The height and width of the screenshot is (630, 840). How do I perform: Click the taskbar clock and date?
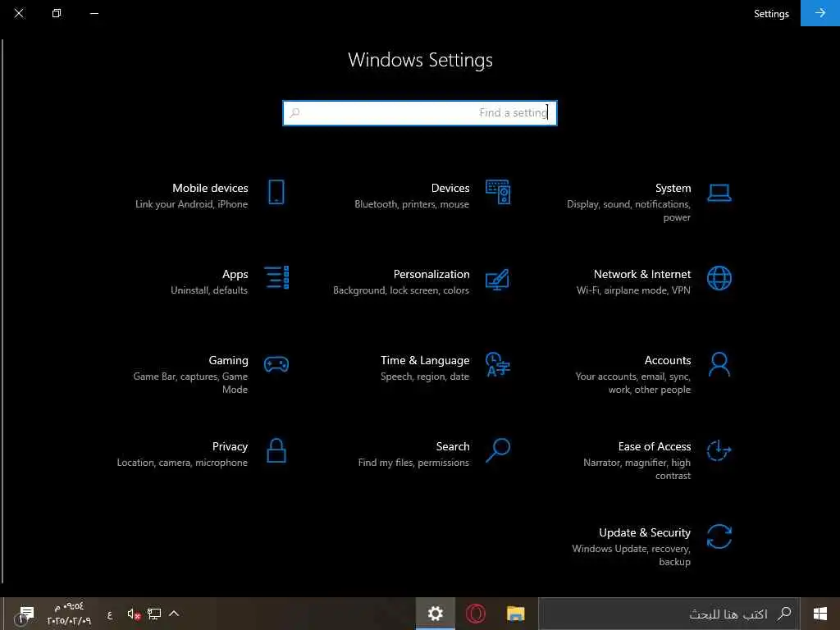tap(69, 614)
